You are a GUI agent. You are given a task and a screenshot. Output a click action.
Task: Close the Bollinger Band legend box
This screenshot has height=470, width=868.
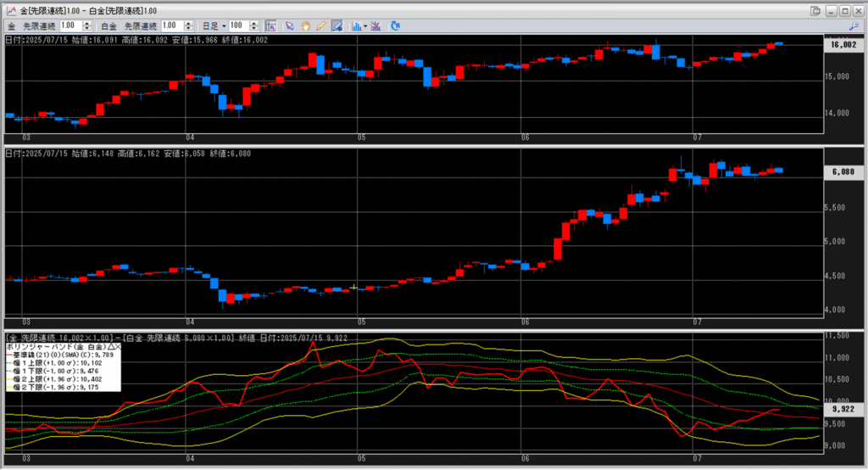pos(118,347)
